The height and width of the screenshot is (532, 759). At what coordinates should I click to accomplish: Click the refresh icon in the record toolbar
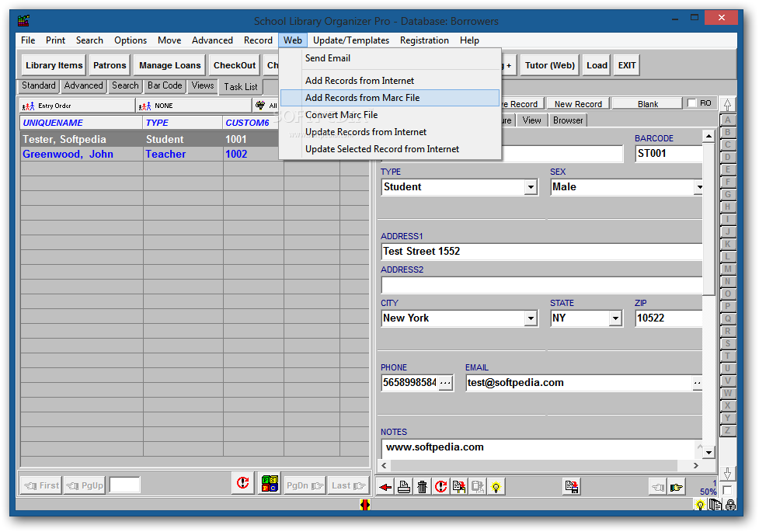[x=440, y=486]
